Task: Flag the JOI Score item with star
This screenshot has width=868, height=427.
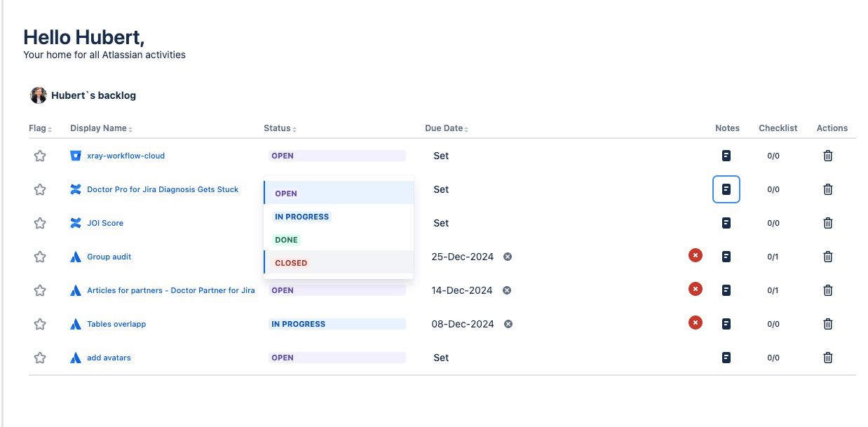Action: (40, 223)
